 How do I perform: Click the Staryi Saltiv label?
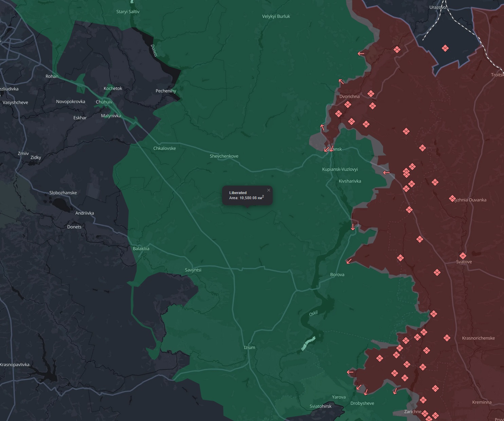(x=128, y=12)
